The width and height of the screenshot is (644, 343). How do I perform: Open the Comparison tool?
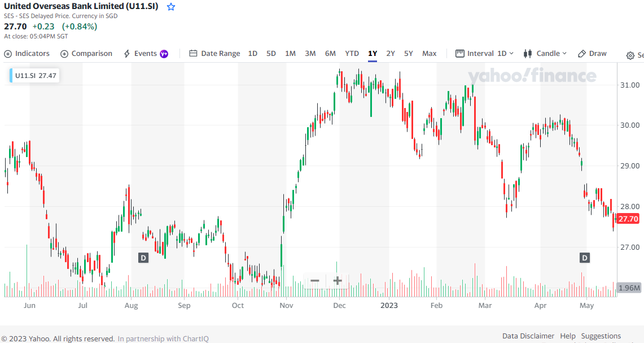[86, 54]
